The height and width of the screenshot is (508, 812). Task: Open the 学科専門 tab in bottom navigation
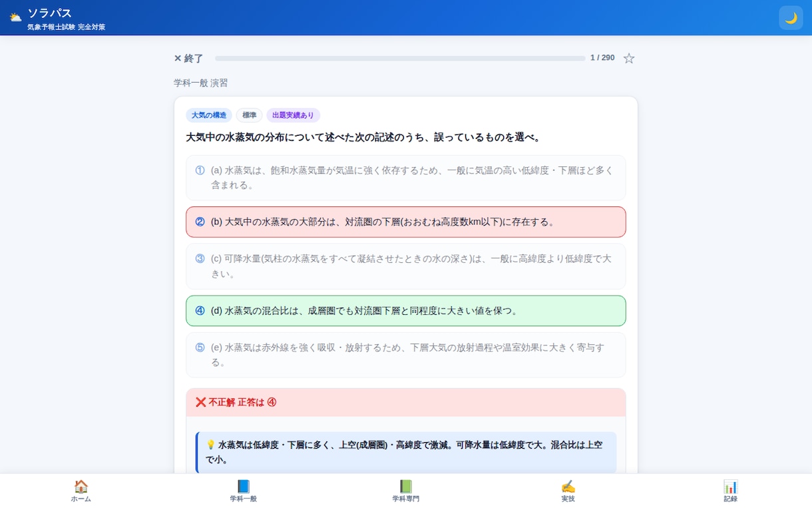tap(406, 491)
